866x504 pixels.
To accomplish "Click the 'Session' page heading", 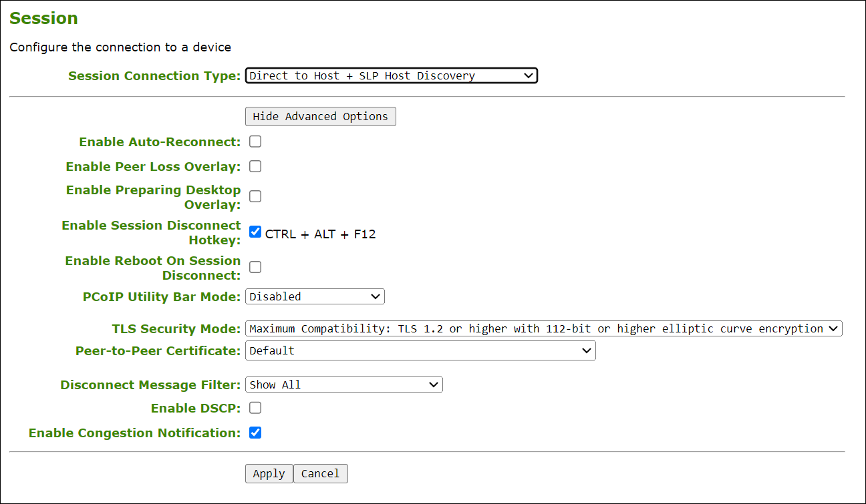I will [44, 18].
